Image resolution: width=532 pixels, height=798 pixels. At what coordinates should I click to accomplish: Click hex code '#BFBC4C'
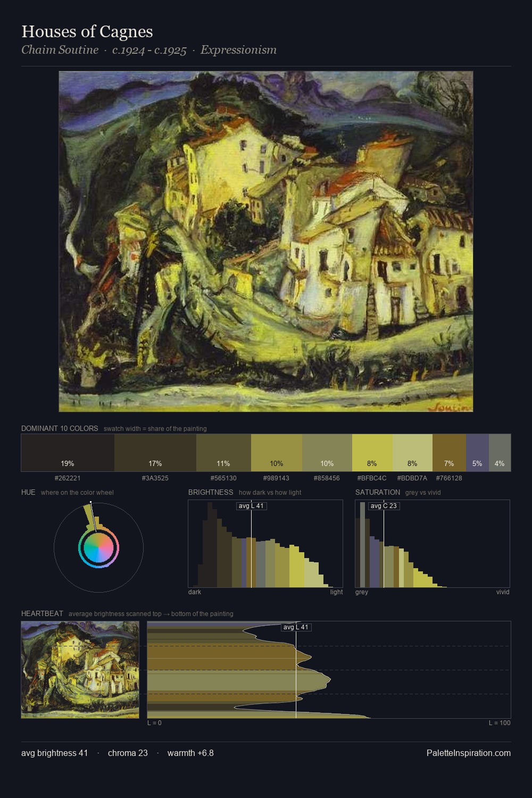(372, 478)
